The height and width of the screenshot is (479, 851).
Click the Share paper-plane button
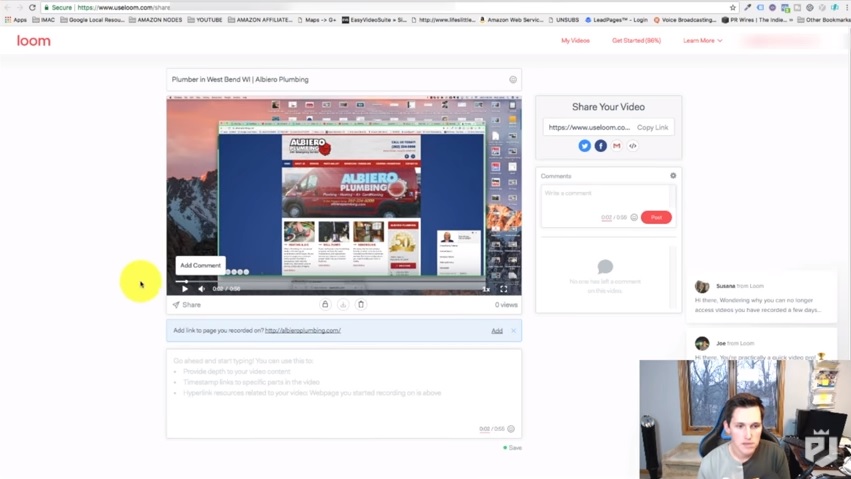[187, 305]
